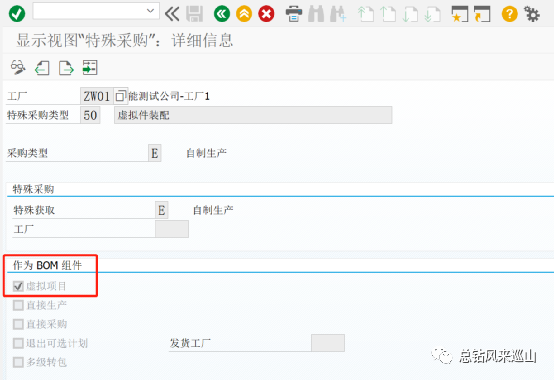
Task: Open search help beside ZW01 field
Action: tap(120, 96)
